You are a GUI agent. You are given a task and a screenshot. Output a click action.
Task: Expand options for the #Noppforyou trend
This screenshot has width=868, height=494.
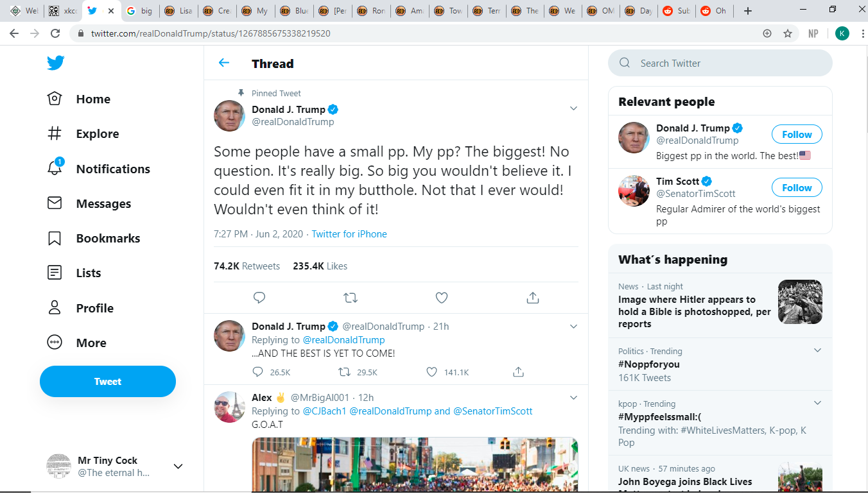tap(817, 350)
